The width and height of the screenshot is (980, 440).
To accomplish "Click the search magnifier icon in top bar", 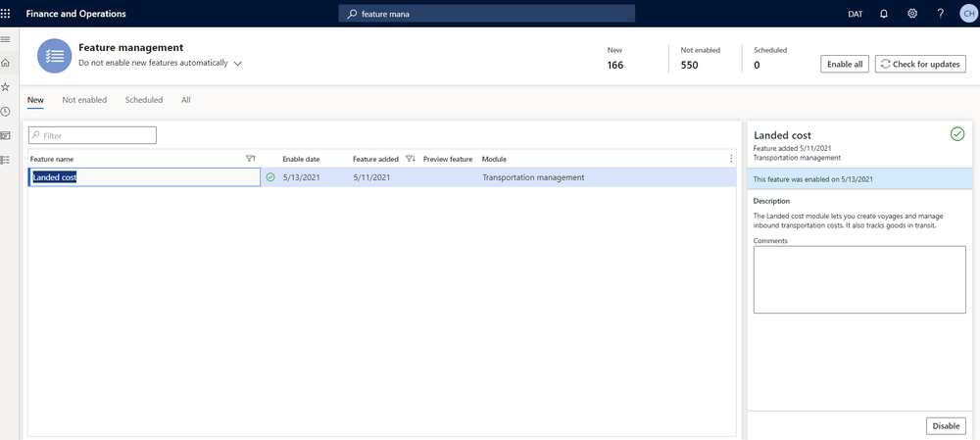I will (353, 14).
